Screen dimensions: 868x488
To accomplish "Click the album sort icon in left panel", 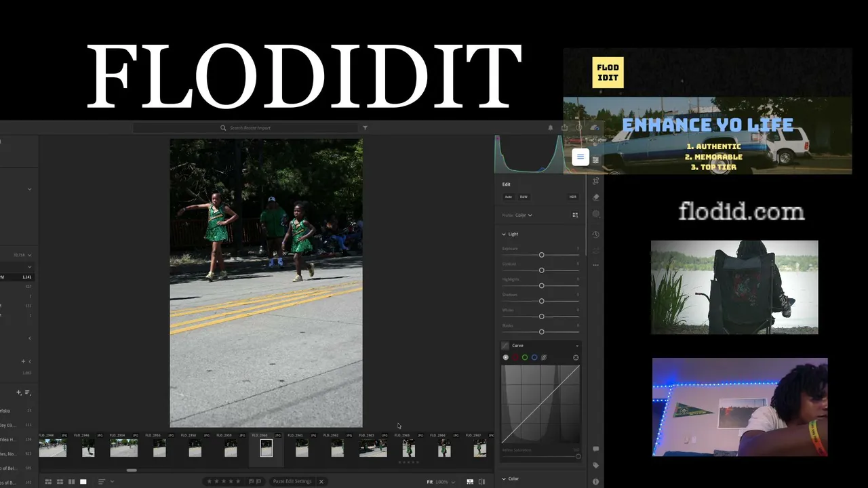I will point(28,392).
